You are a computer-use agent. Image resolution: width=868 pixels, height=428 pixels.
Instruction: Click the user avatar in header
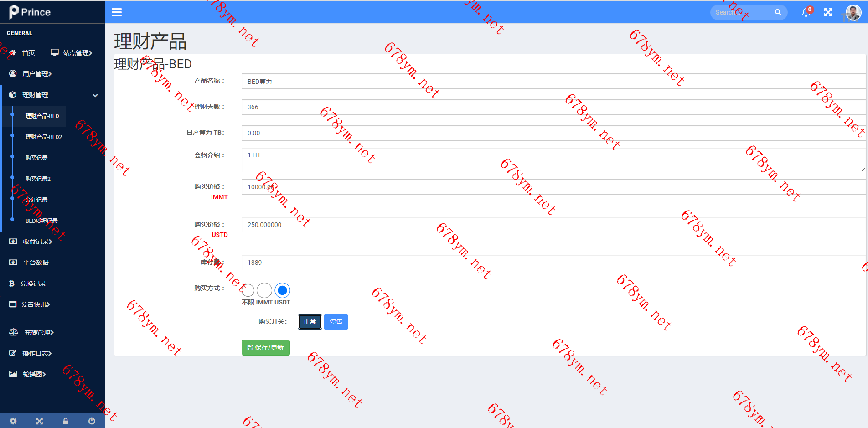tap(853, 12)
